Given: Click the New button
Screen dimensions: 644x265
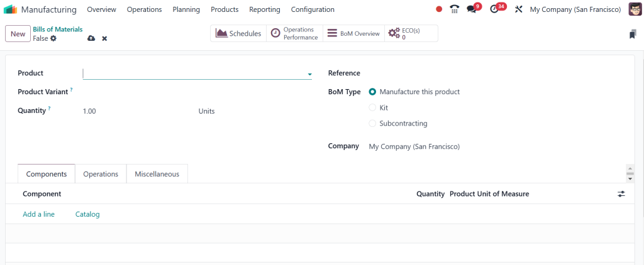Looking at the screenshot, I should pyautogui.click(x=18, y=34).
